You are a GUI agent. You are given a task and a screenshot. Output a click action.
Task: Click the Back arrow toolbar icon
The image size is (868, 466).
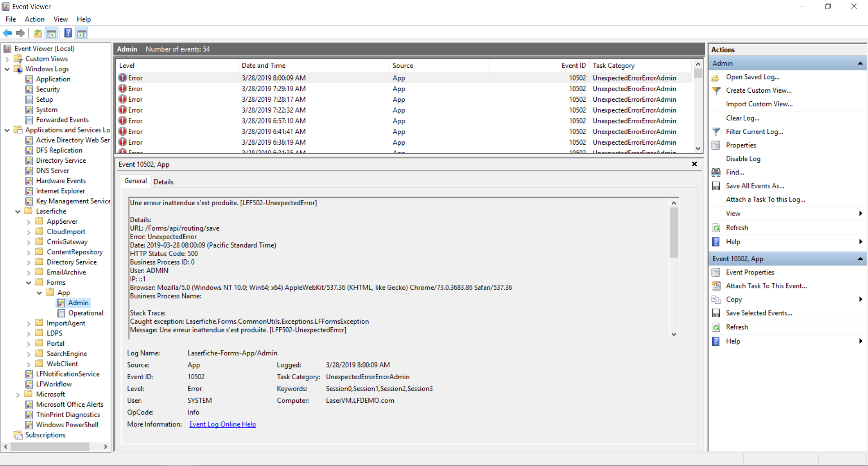[x=7, y=33]
